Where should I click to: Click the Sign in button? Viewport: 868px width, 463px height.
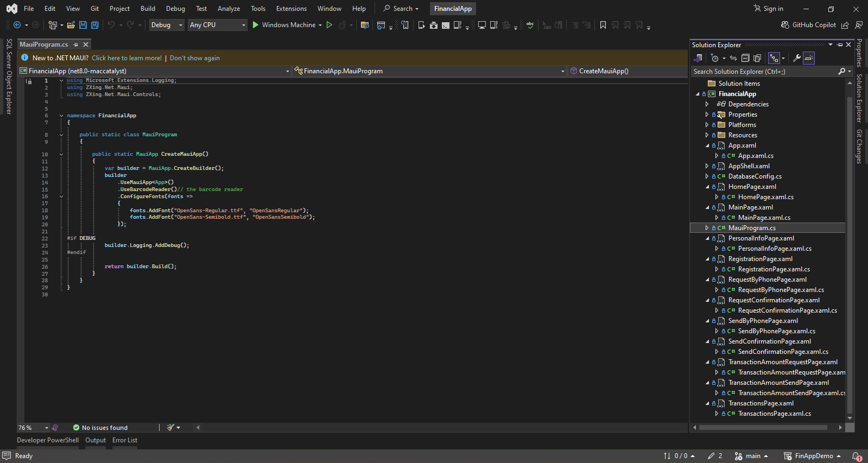[x=768, y=9]
